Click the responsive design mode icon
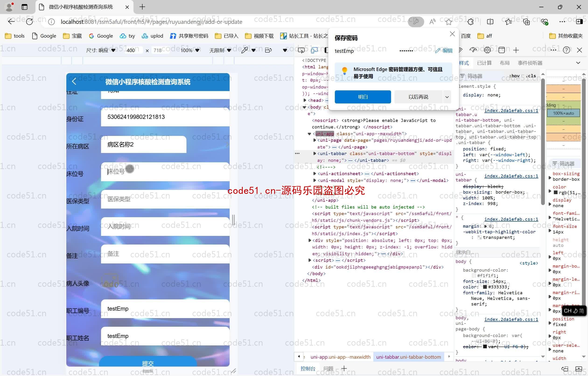This screenshot has width=588, height=376. click(314, 50)
